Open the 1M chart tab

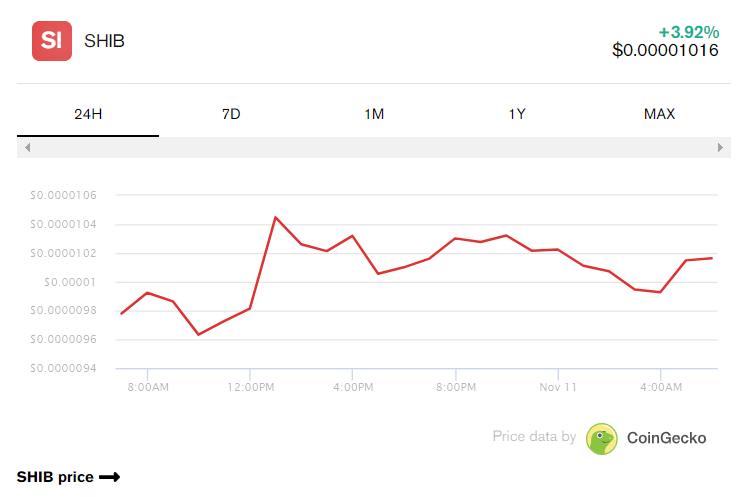pyautogui.click(x=374, y=114)
